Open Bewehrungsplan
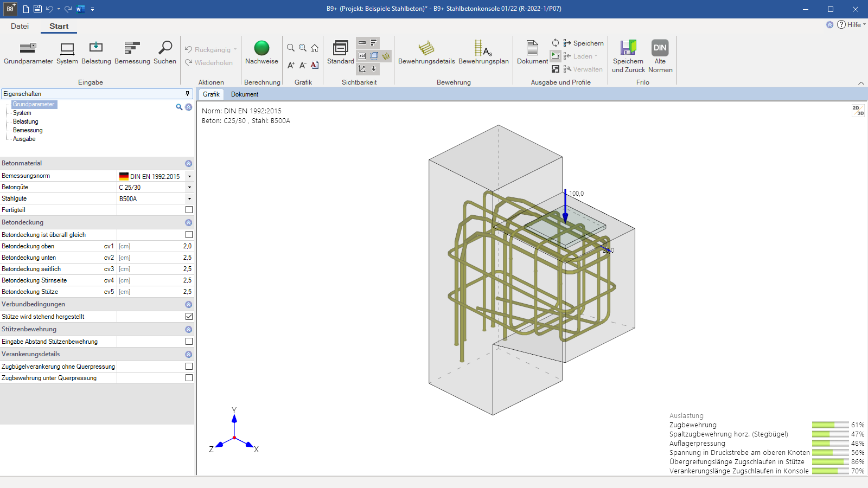Screen dimensions: 868x488 [483, 53]
